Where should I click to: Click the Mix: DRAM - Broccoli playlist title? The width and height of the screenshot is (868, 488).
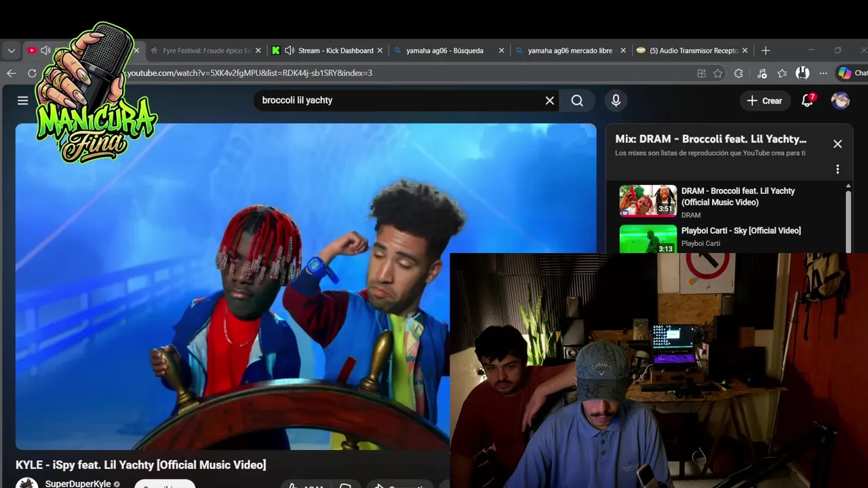[x=711, y=139]
